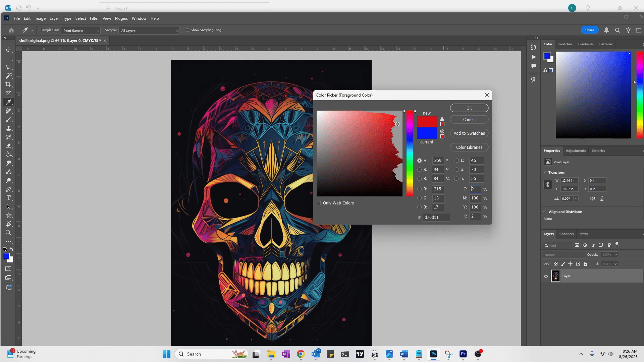
Task: Switch to the Swatches tab
Action: [565, 44]
